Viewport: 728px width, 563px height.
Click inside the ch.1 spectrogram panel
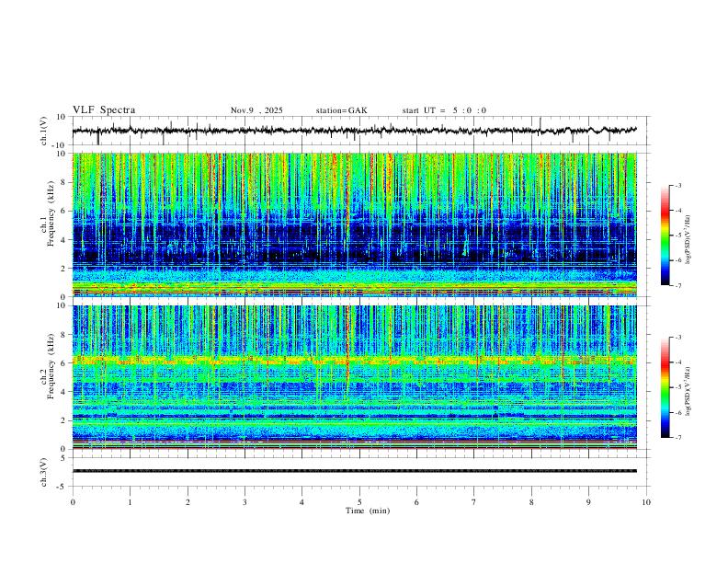(354, 224)
